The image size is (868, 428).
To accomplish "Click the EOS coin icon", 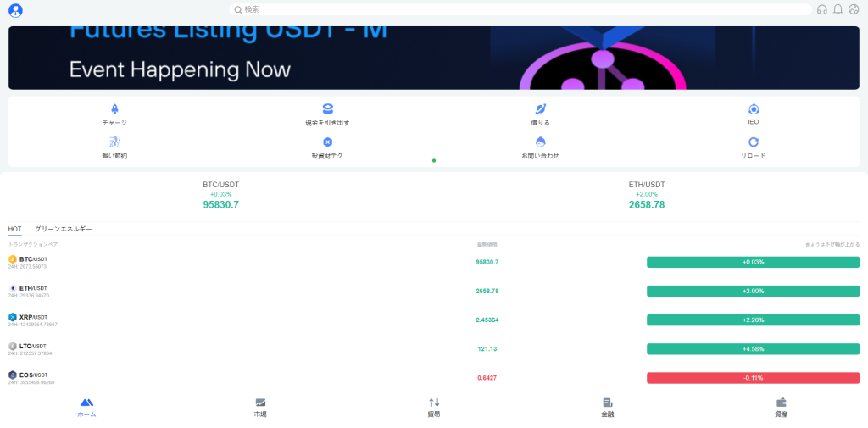I will click(13, 375).
